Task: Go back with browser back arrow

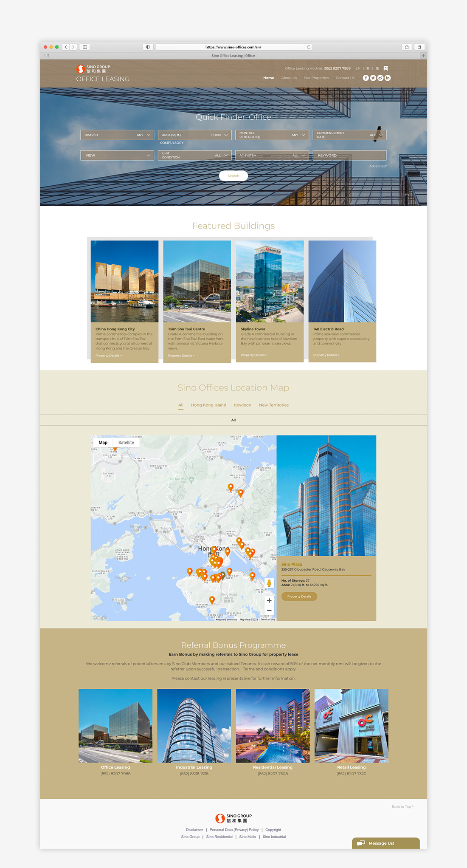Action: (x=66, y=47)
